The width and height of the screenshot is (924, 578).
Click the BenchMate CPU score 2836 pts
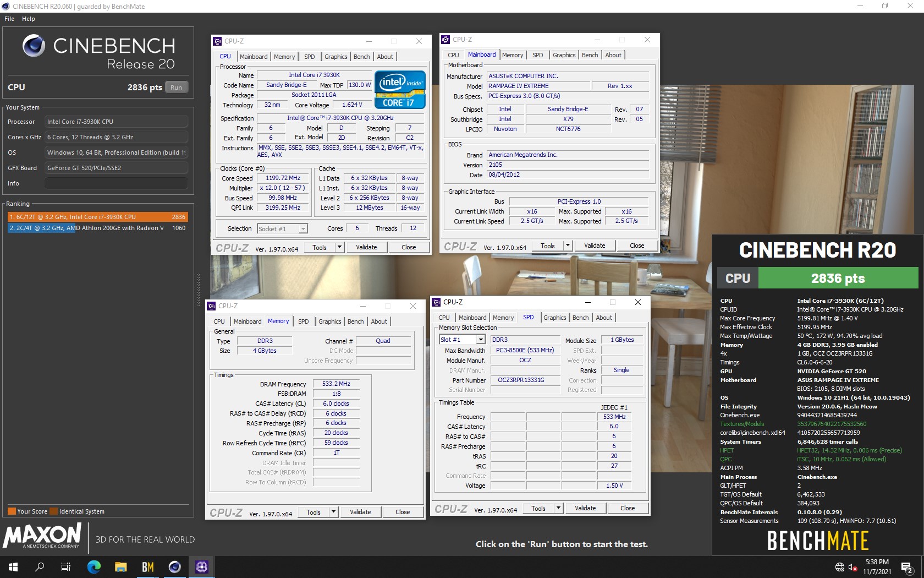(838, 279)
